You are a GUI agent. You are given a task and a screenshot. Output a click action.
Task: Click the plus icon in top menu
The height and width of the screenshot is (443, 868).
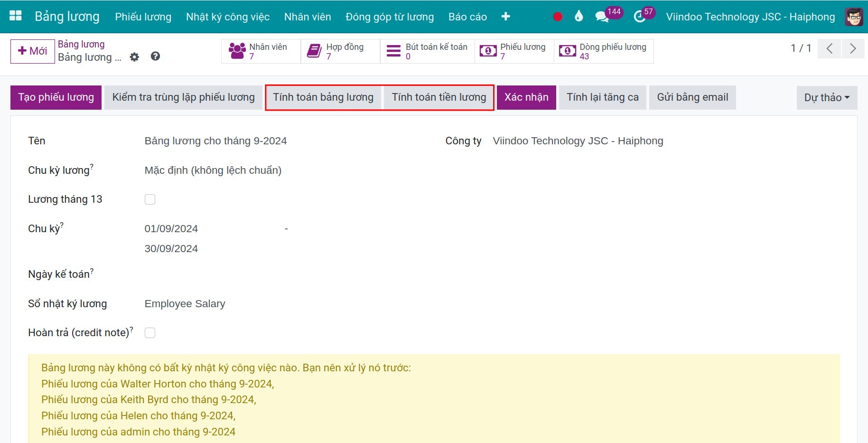tap(505, 17)
